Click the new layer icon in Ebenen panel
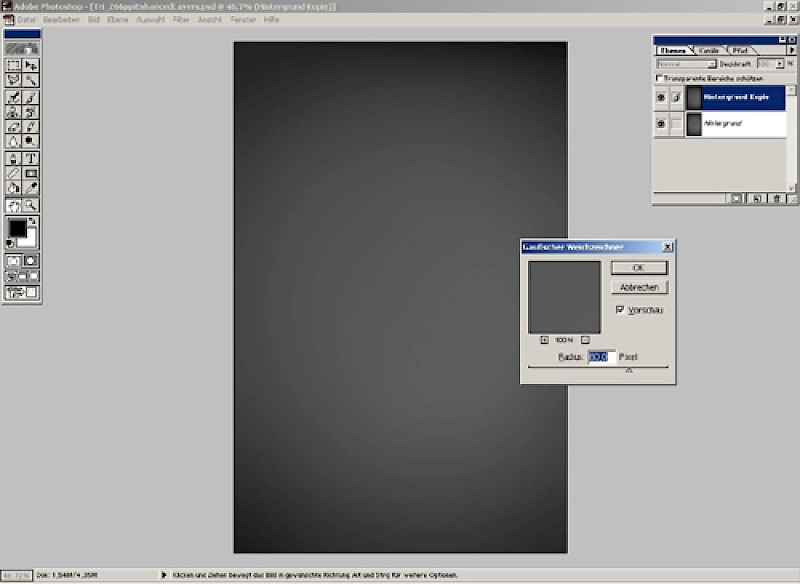This screenshot has width=800, height=584. [x=757, y=199]
